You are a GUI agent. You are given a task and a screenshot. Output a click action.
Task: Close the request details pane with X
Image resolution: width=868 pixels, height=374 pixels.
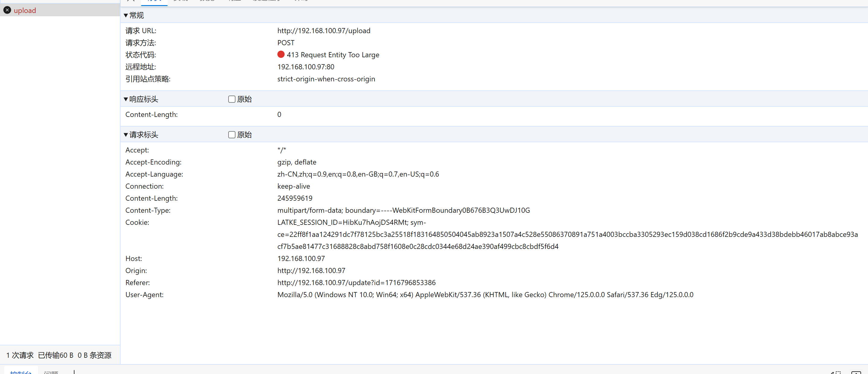131,1
